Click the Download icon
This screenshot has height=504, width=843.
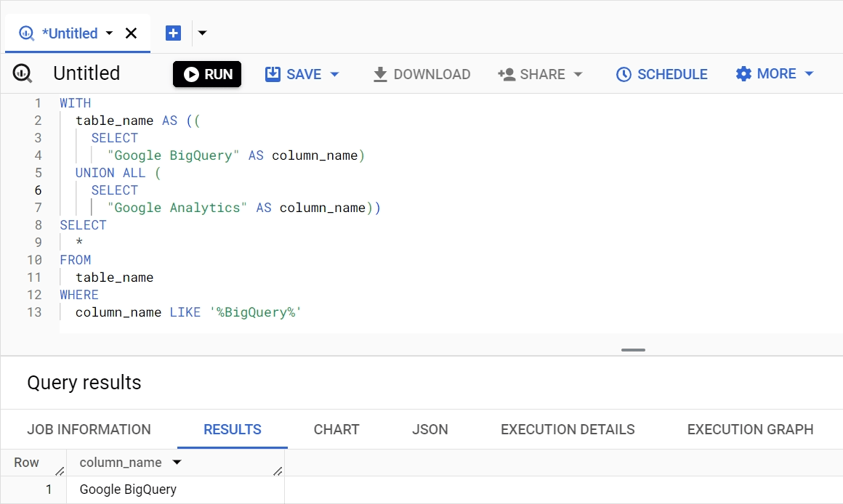379,74
